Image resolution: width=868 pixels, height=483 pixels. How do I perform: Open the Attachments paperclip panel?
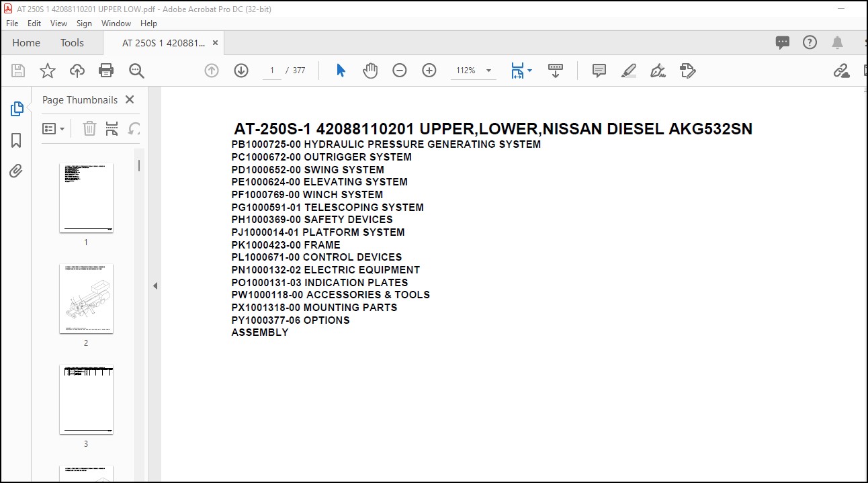[17, 171]
